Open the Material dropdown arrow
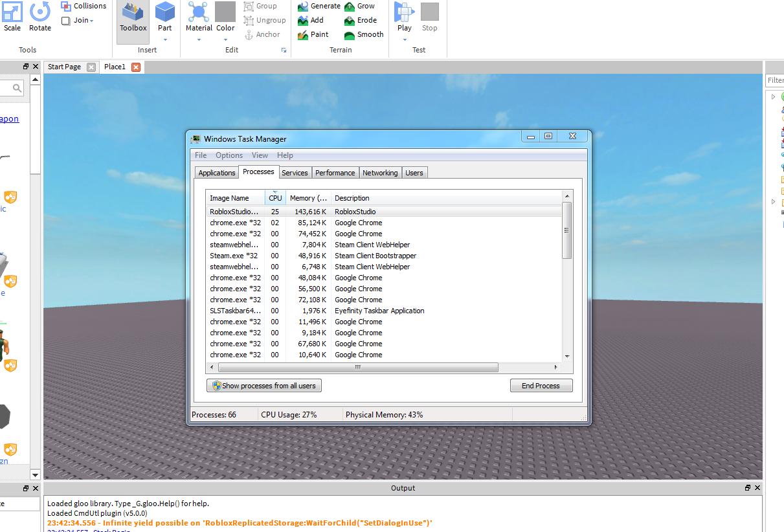 click(198, 39)
